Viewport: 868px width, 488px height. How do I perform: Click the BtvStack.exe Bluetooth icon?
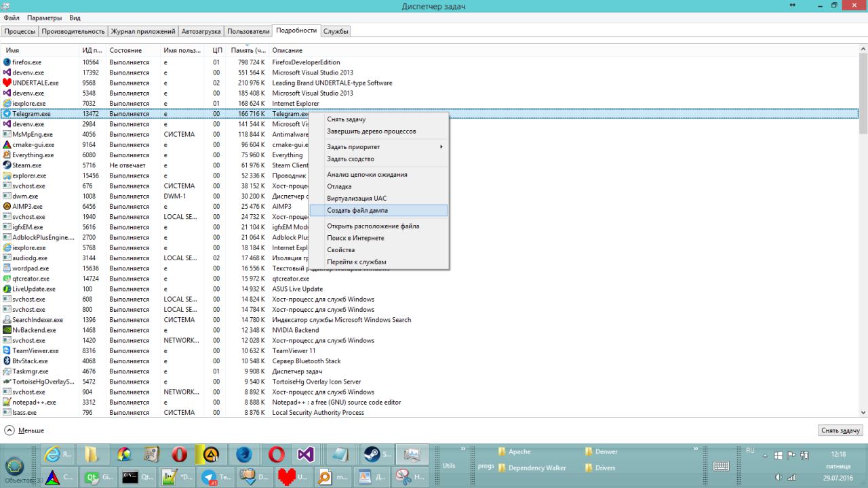(x=7, y=361)
